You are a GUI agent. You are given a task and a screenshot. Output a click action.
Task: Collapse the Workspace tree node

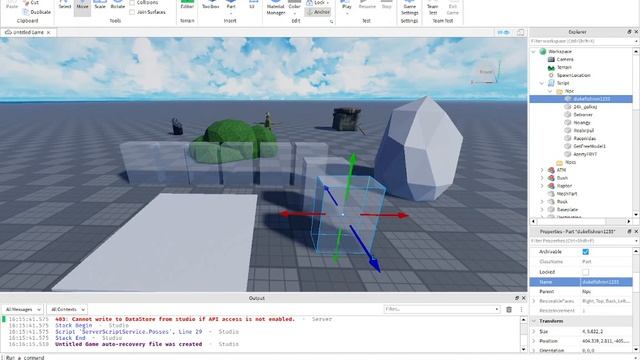(533, 51)
